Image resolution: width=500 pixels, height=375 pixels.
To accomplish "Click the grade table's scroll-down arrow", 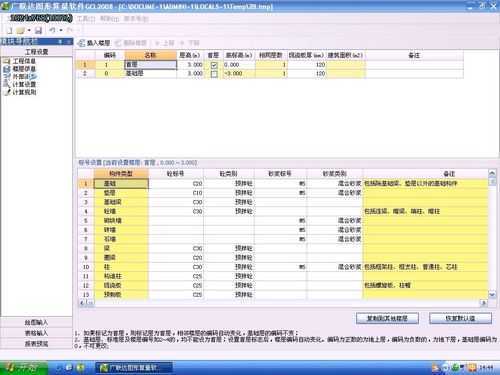I will (492, 295).
